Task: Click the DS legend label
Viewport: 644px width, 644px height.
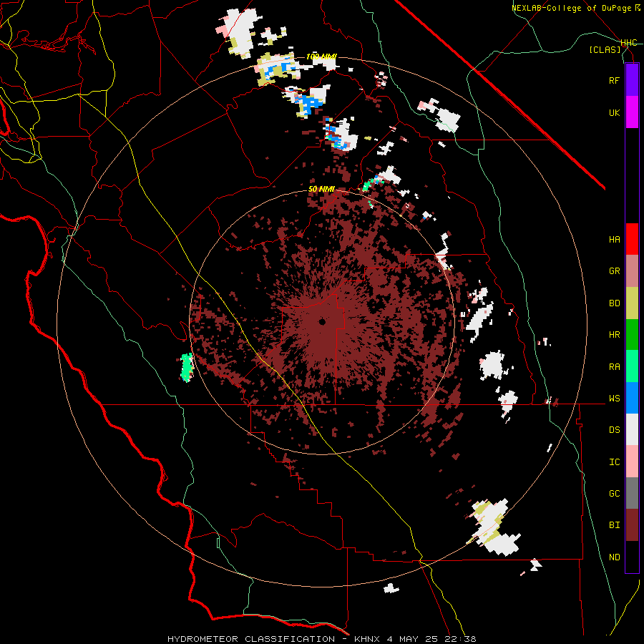Action: point(614,430)
